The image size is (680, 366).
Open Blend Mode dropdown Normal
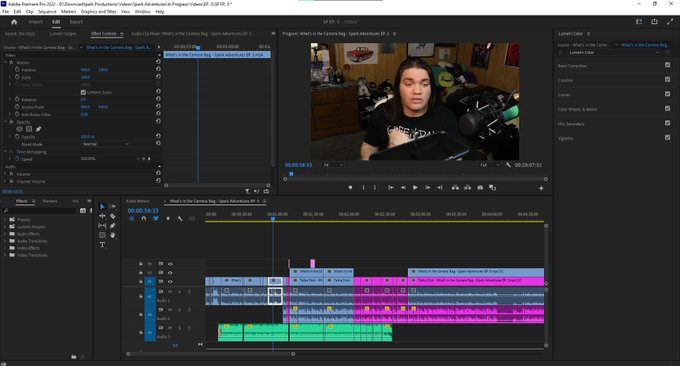[x=105, y=144]
